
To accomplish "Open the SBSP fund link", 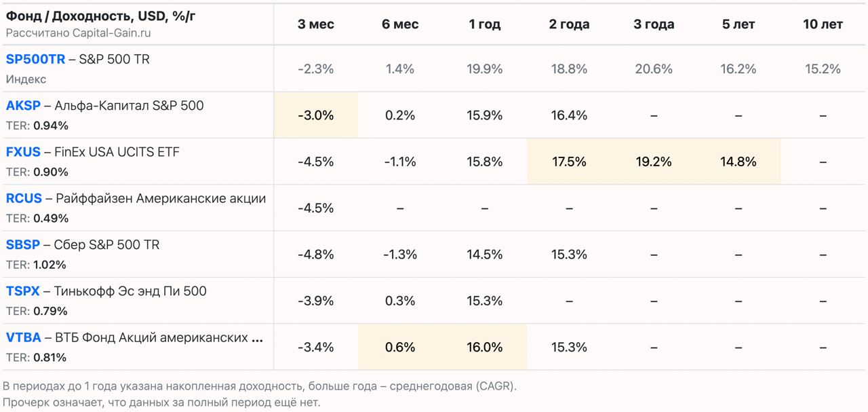I will click(x=23, y=245).
